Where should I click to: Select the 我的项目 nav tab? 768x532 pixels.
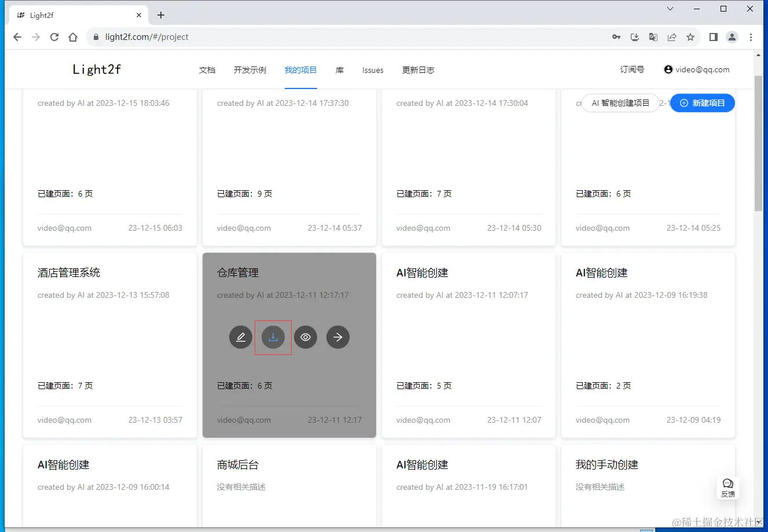coord(301,70)
